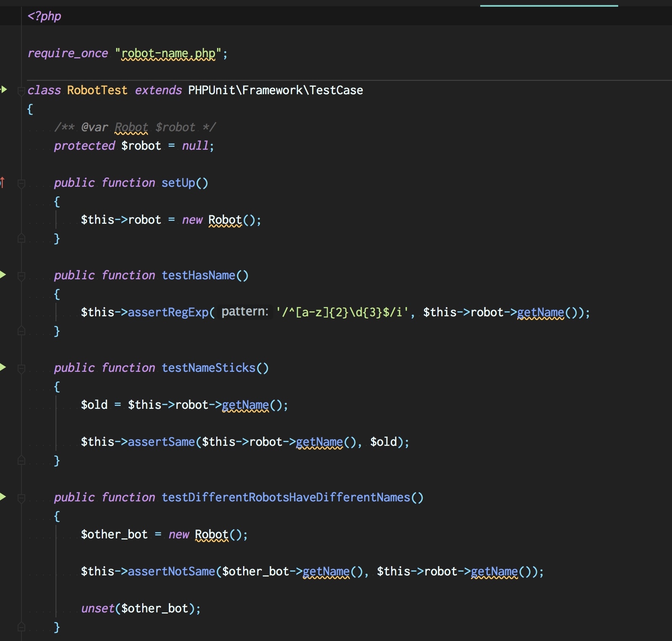
Task: Collapse the RobotTest class fold marker
Action: point(21,90)
